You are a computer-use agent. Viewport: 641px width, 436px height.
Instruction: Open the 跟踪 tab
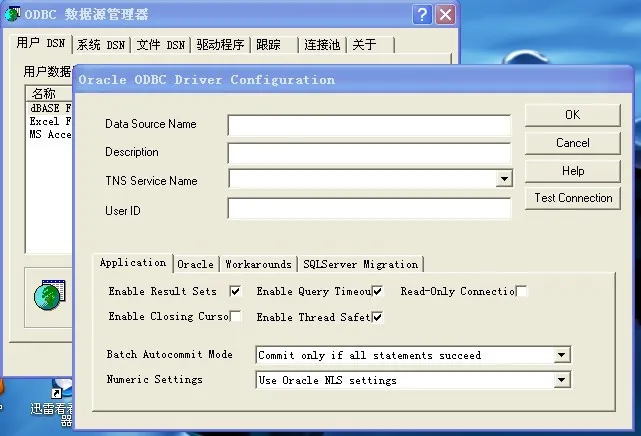click(x=274, y=45)
